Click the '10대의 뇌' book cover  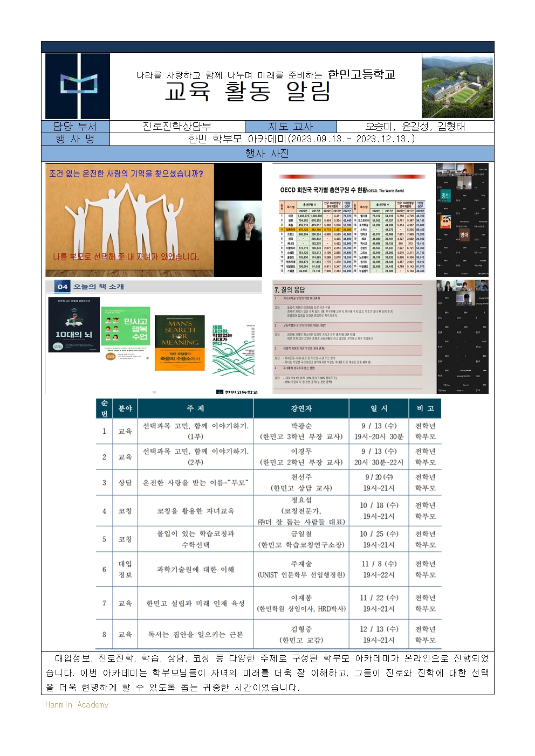74,324
